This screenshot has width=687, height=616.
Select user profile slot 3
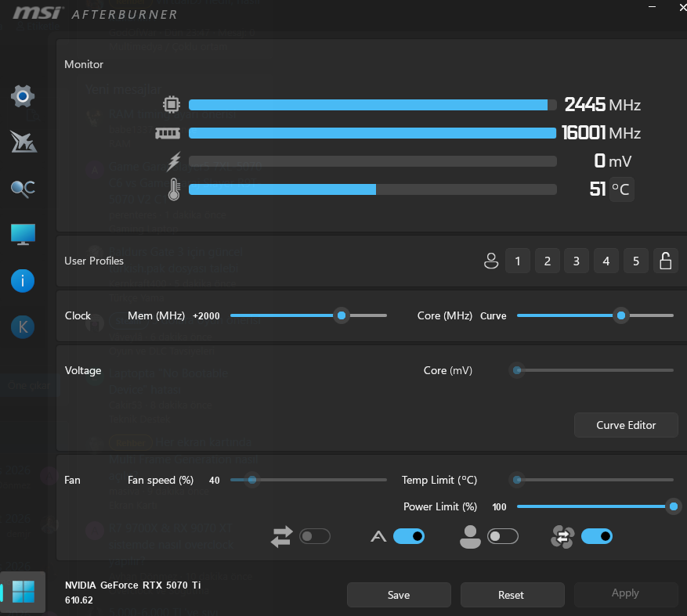click(x=577, y=261)
